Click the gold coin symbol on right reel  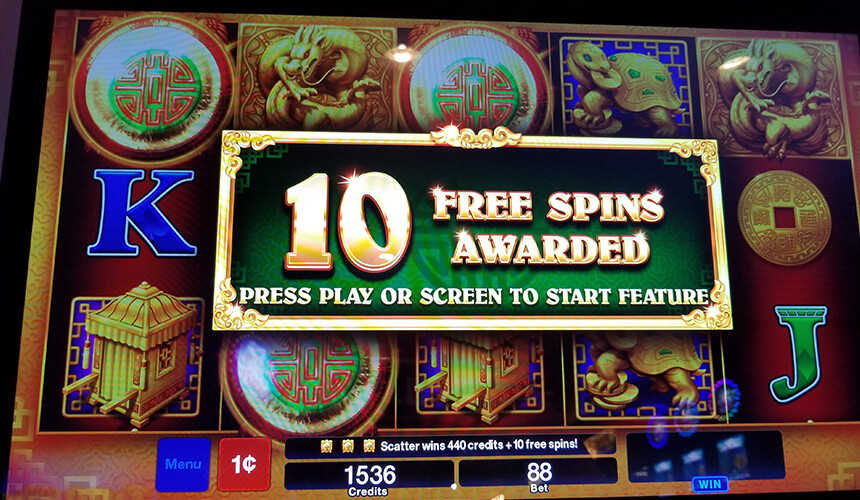point(784,218)
